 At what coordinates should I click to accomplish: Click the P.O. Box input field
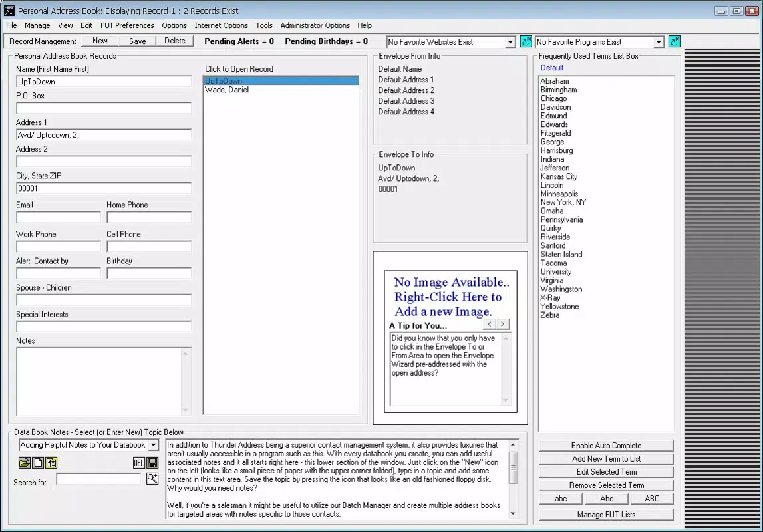(x=104, y=108)
